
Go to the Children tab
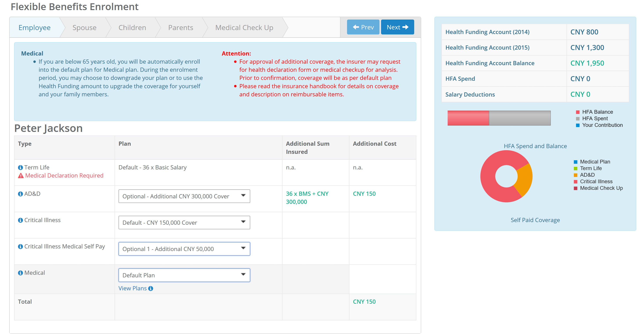point(132,27)
